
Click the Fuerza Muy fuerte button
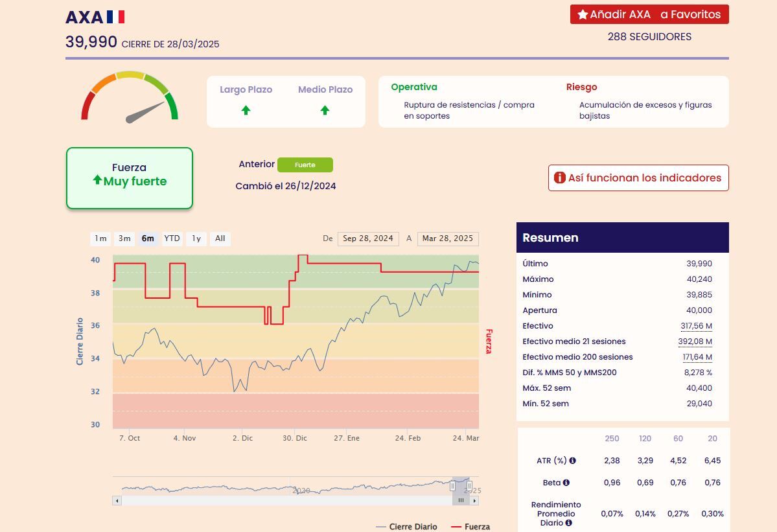click(130, 178)
